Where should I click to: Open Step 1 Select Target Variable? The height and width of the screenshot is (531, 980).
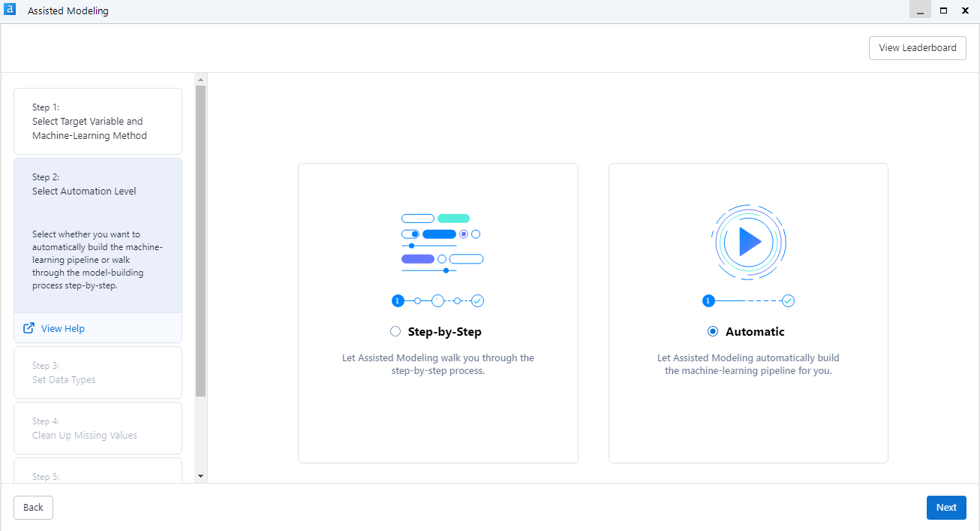[x=98, y=121]
